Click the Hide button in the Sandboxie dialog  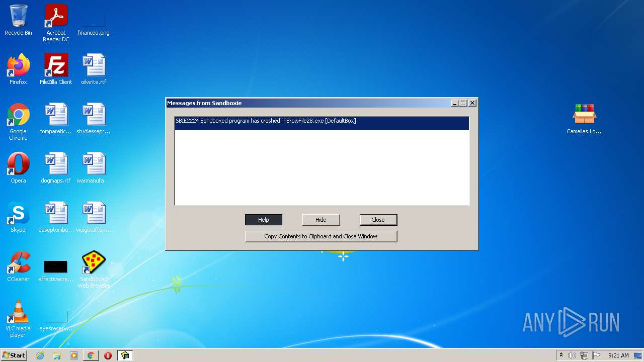pos(321,220)
